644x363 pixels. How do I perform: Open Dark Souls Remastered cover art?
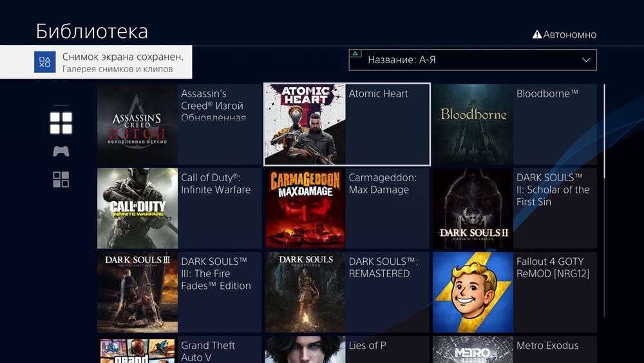(305, 292)
